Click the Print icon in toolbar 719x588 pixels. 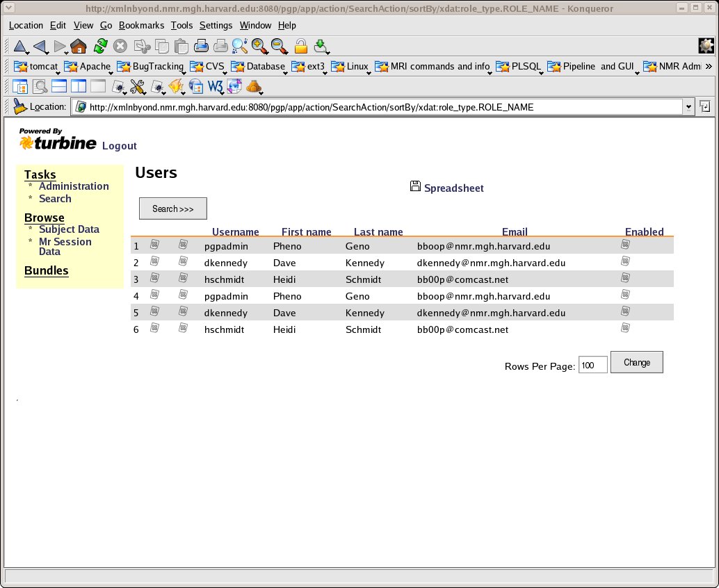(x=202, y=47)
